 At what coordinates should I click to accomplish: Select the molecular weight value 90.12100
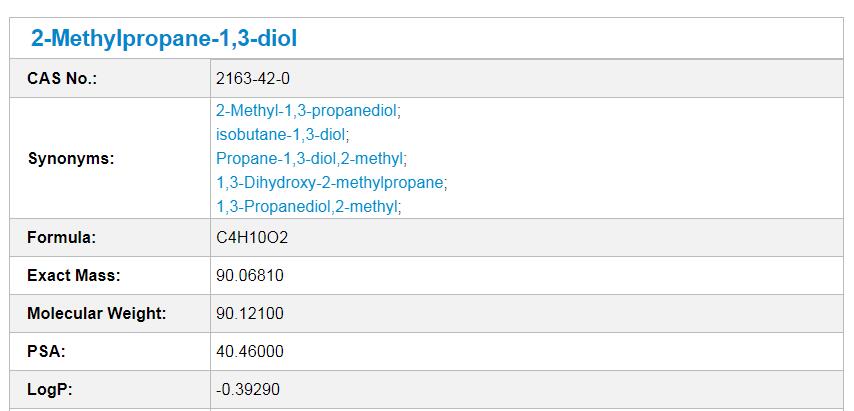coord(249,314)
